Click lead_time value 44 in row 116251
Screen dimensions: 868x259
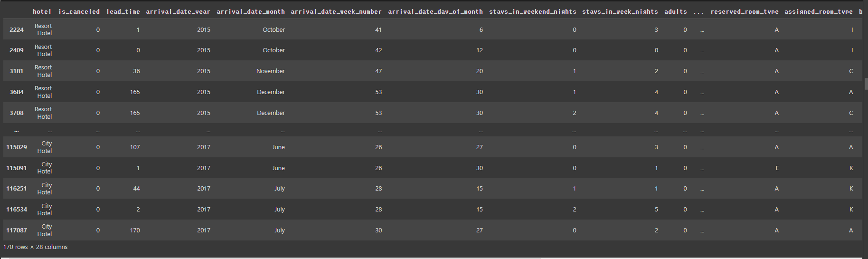[x=136, y=188]
